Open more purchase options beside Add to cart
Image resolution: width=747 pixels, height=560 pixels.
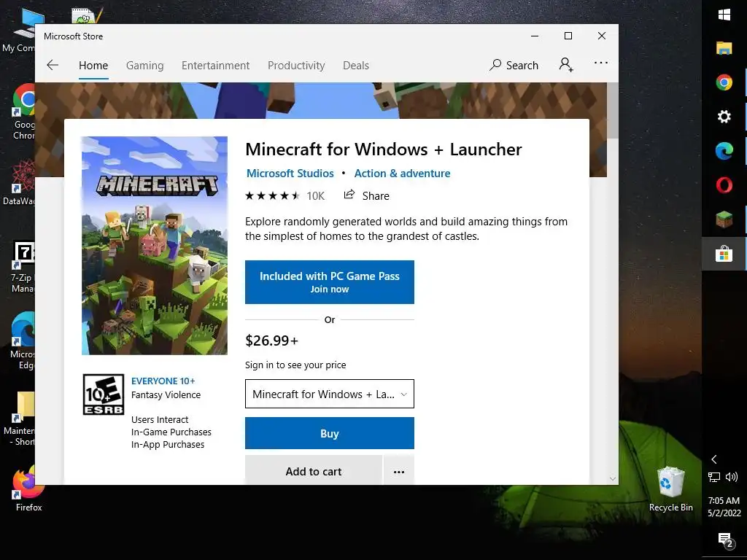coord(399,472)
